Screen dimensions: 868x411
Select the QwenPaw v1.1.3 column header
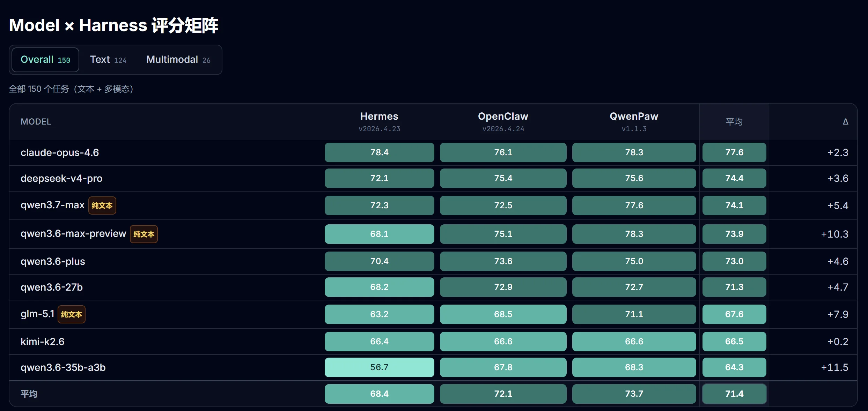point(634,122)
